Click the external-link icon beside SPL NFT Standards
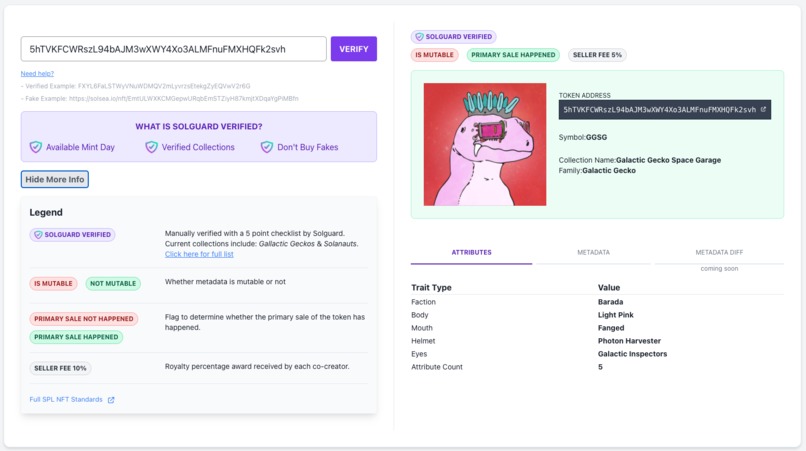The image size is (806, 451). click(x=111, y=400)
